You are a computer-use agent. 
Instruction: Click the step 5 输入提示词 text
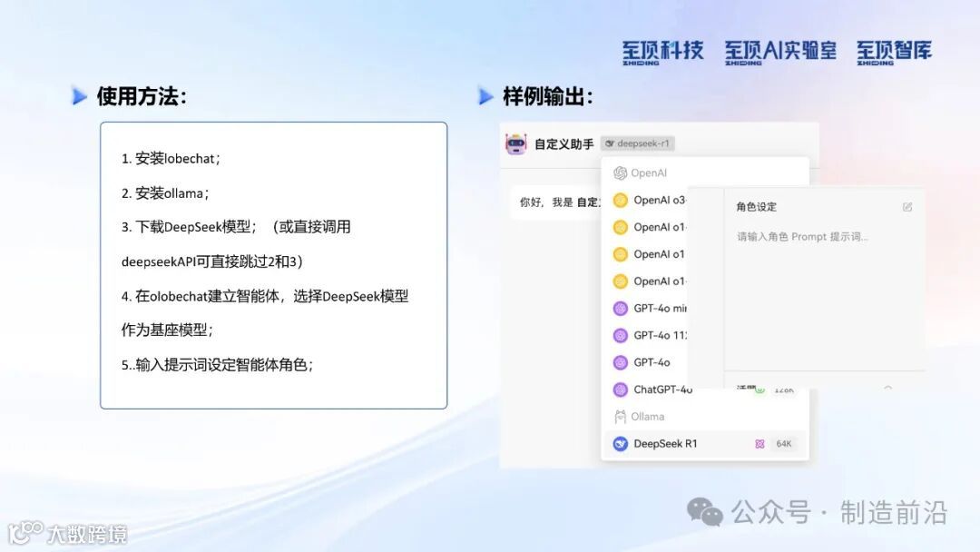218,365
